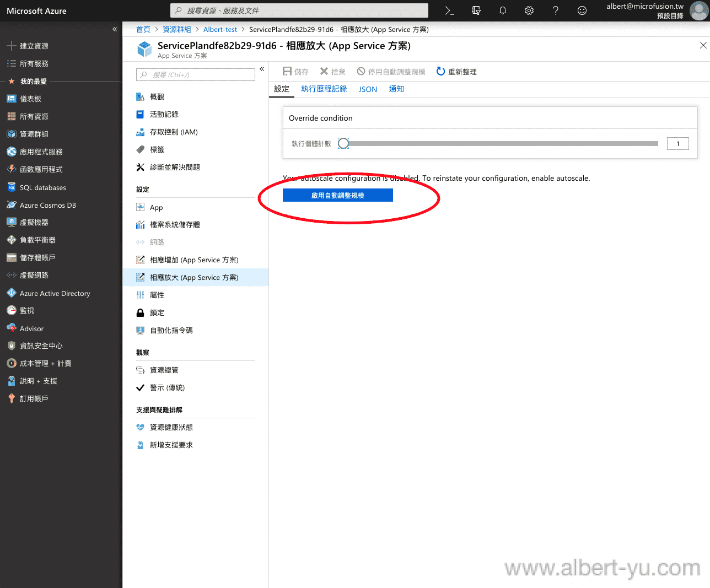Open 說明 + 支援 icon
Screen dimensions: 710x588
tap(11, 381)
